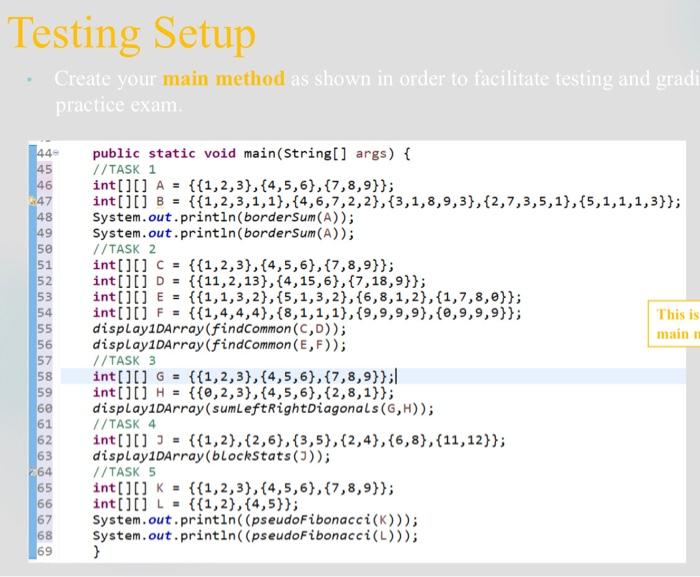Click the findCommon(C,D) call line
This screenshot has width=700, height=577.
coord(219,329)
